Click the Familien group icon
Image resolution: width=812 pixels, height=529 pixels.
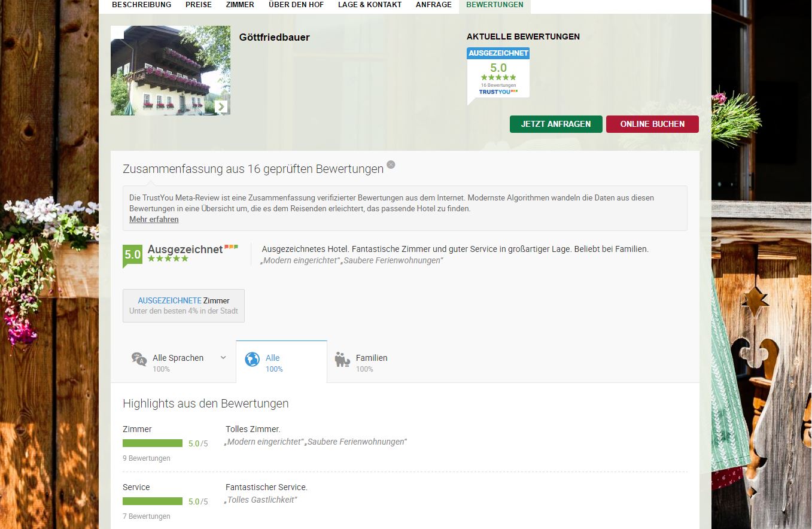(342, 360)
